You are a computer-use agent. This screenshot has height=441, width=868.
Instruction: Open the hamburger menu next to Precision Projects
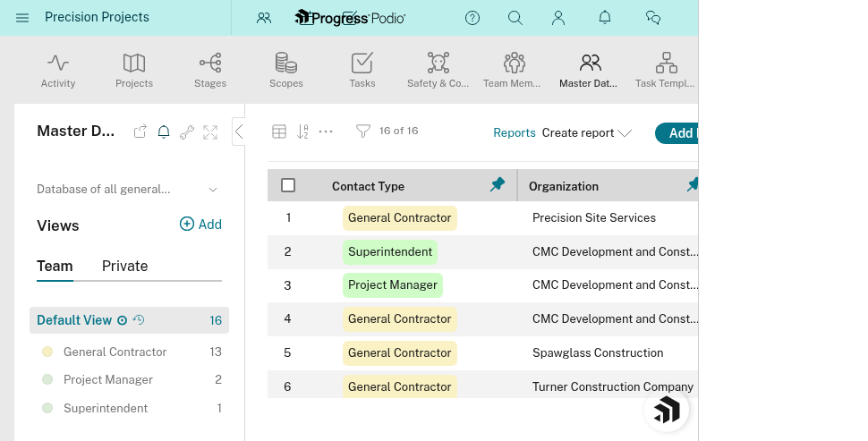coord(22,18)
